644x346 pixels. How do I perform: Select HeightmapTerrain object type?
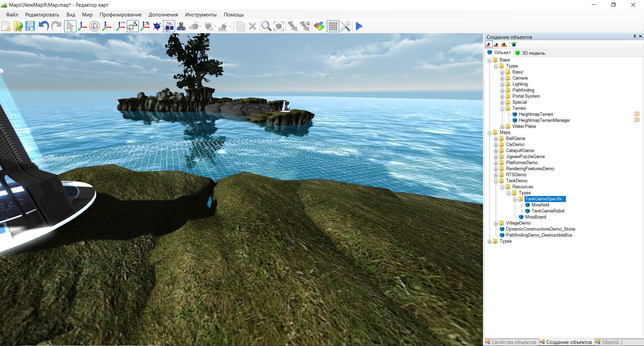[536, 114]
